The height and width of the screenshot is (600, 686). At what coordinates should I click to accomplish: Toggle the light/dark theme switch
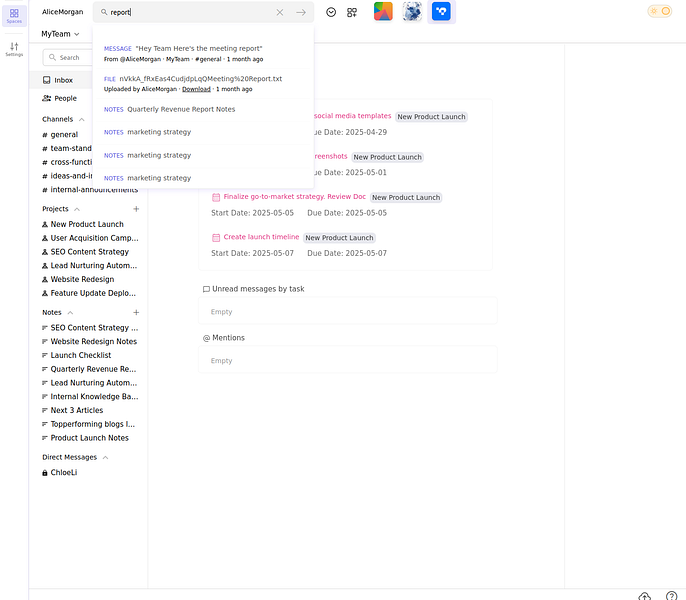[660, 11]
